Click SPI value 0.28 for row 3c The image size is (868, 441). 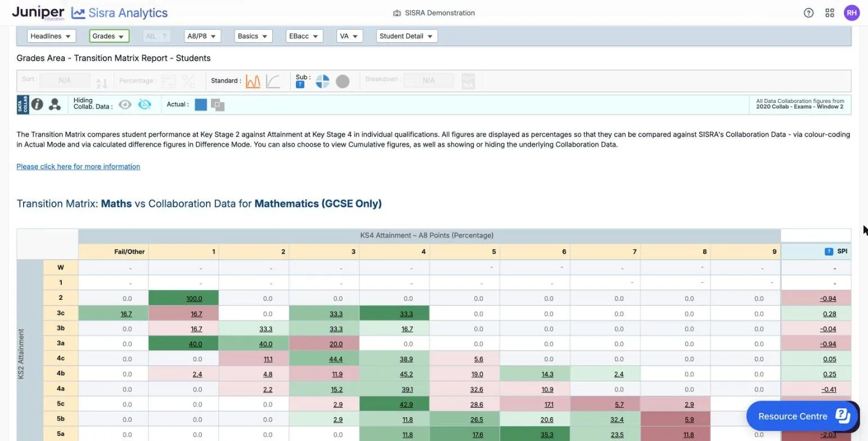829,314
